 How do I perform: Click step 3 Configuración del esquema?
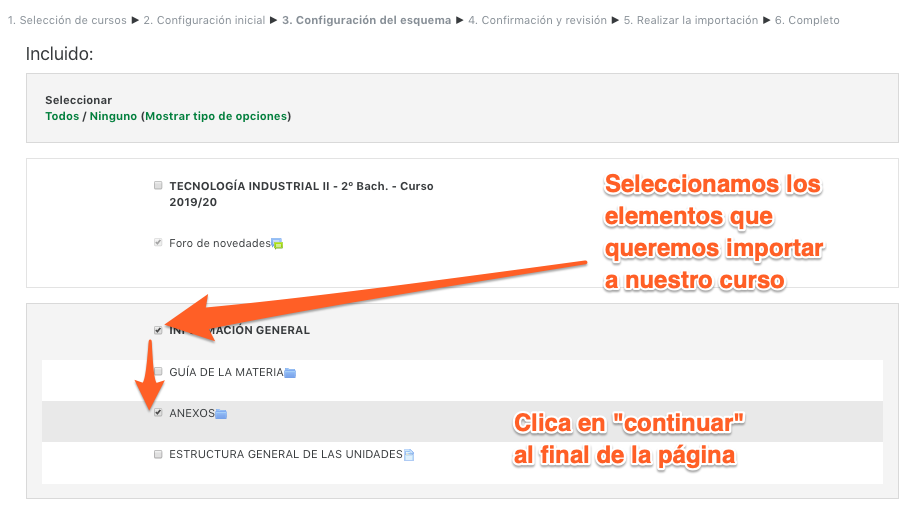(366, 20)
